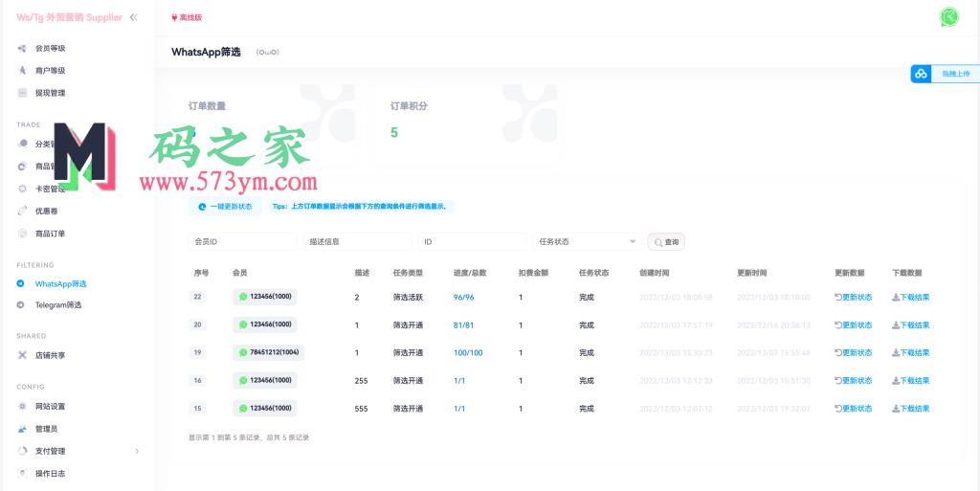Viewport: 980px width, 491px height.
Task: Open 商户等级 menu item
Action: (x=50, y=71)
